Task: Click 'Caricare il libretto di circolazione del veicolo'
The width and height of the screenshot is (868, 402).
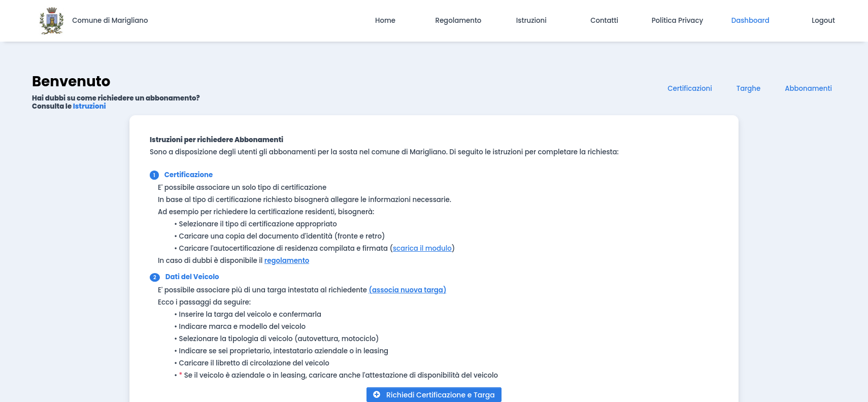Action: (254, 363)
